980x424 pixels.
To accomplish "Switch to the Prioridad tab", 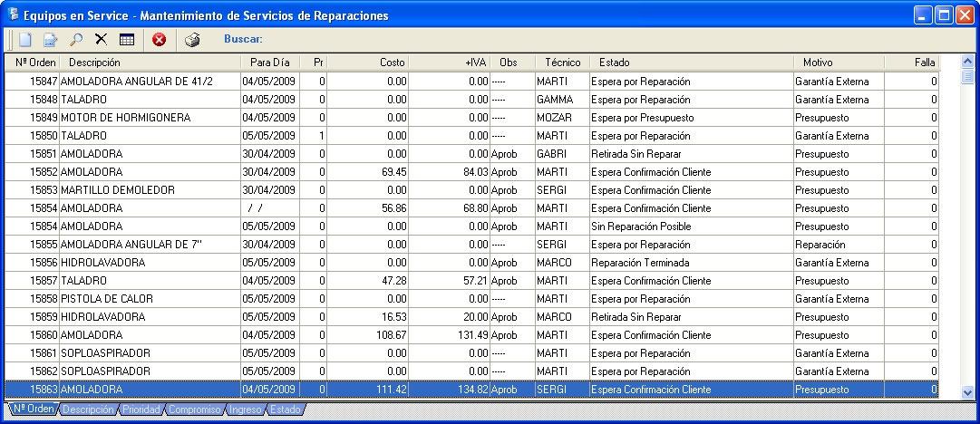I will 141,410.
